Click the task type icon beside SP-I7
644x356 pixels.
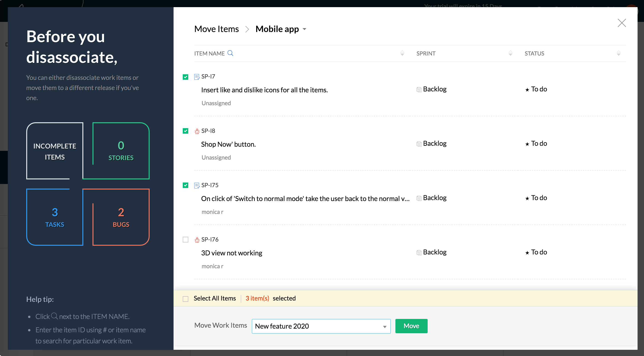[x=197, y=76]
